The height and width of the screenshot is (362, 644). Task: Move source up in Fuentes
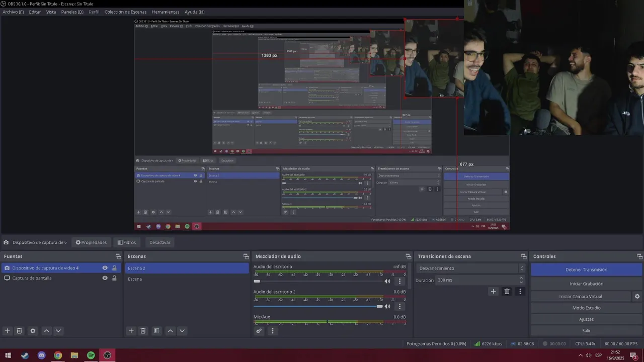46,331
